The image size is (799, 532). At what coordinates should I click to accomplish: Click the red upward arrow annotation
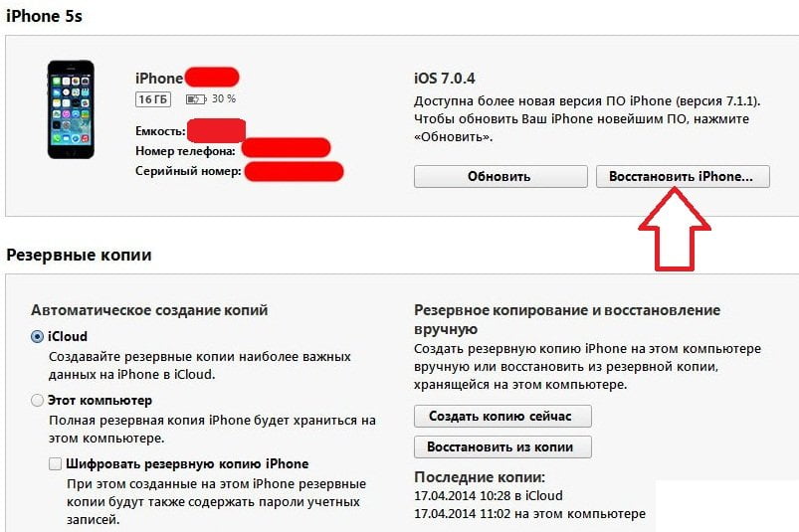tap(675, 229)
